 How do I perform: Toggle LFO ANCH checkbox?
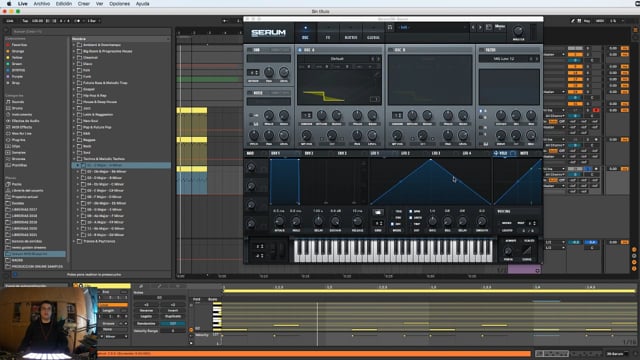point(411,218)
